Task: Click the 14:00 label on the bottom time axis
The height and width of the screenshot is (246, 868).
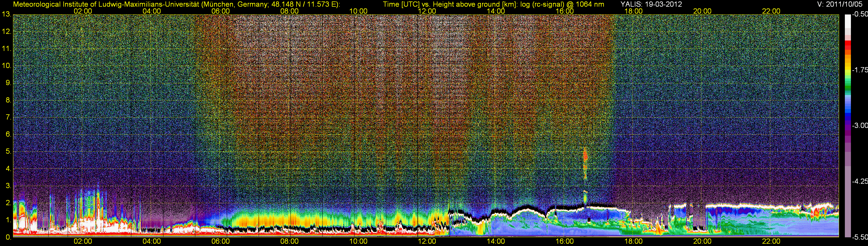Action: [x=496, y=241]
